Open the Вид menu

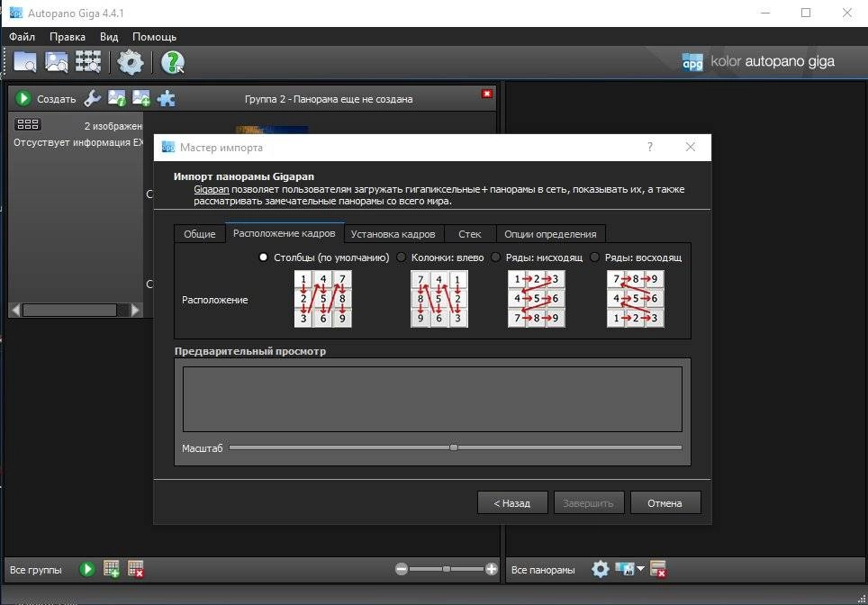[x=109, y=37]
